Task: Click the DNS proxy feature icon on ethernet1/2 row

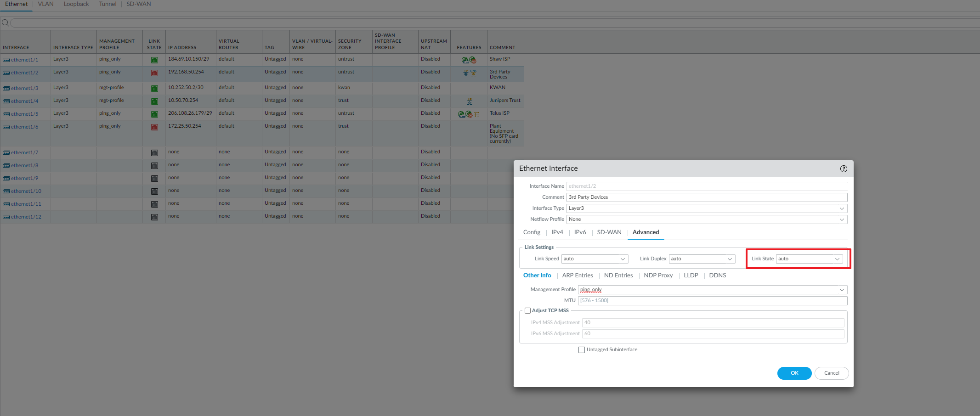Action: click(474, 73)
